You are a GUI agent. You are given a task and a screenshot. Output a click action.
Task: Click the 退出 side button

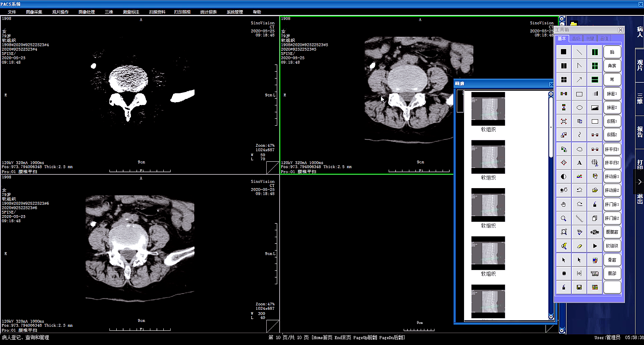(640, 199)
